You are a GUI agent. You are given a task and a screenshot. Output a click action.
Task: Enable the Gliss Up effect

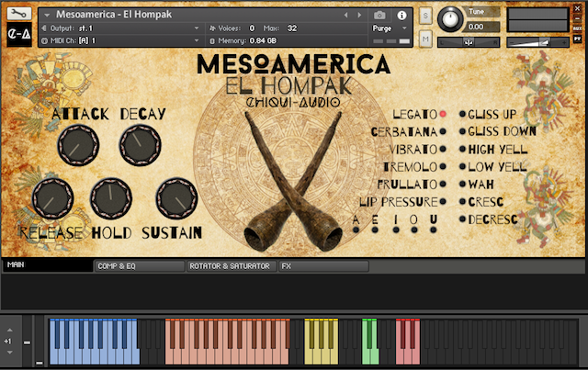coord(461,115)
